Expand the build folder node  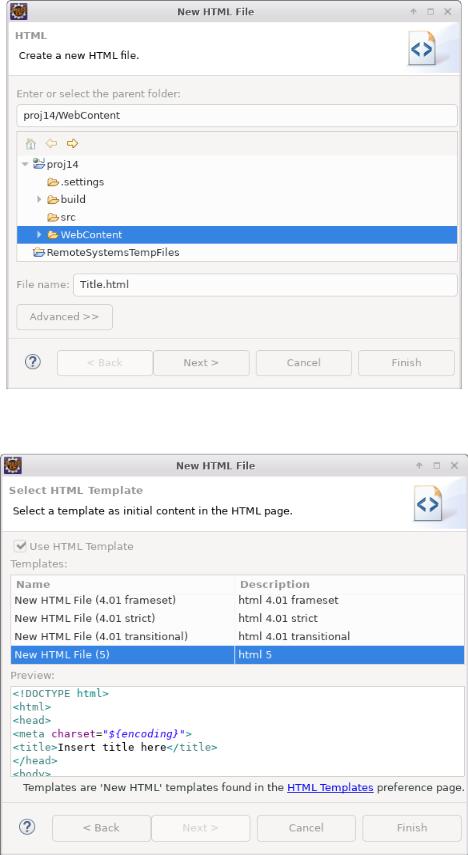click(x=39, y=199)
